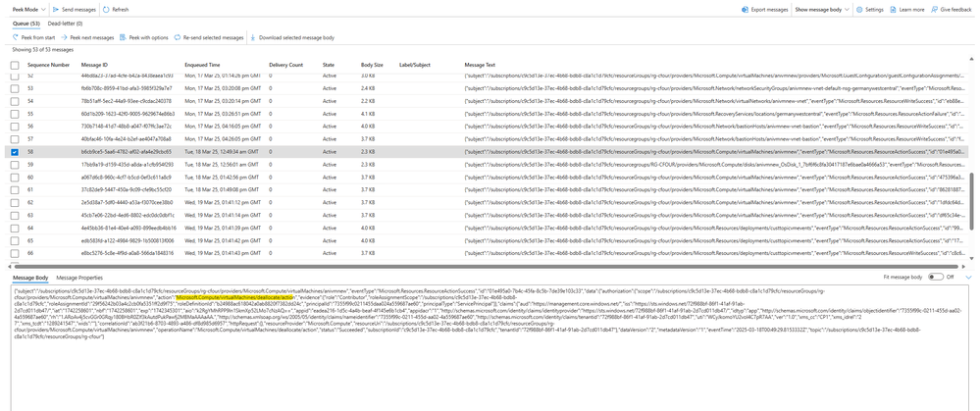Collapse the message body panel chevron

pos(969,277)
